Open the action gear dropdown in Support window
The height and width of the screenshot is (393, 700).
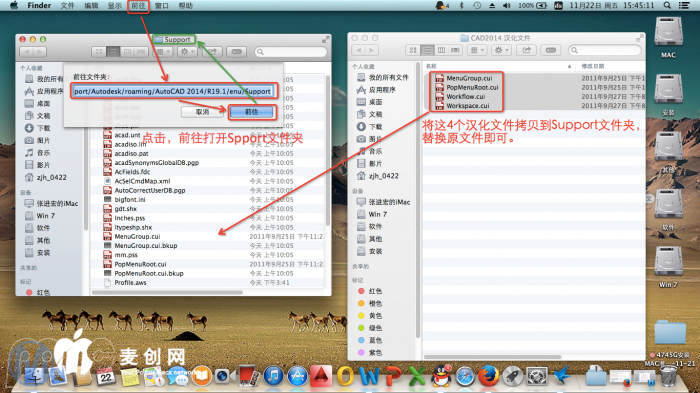(187, 52)
